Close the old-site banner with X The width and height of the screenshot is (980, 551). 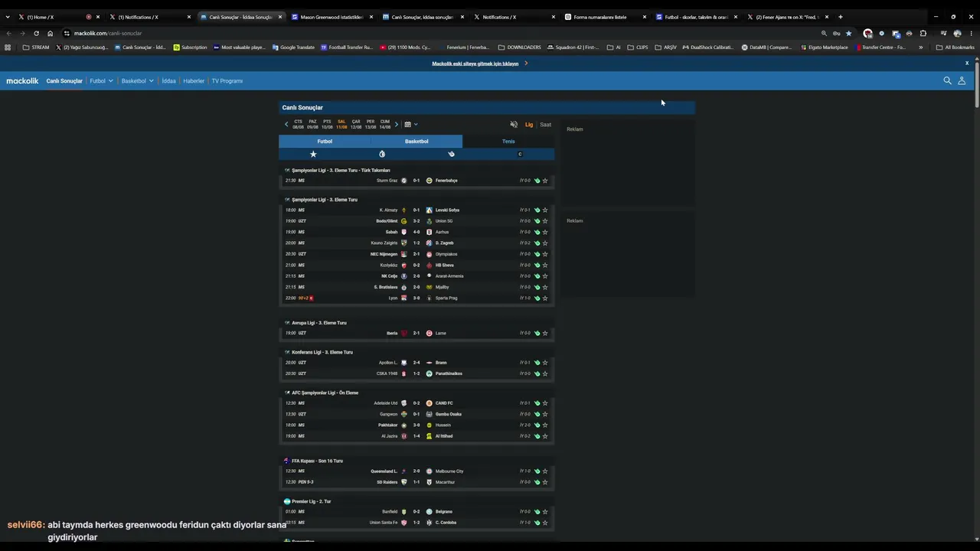pos(967,63)
